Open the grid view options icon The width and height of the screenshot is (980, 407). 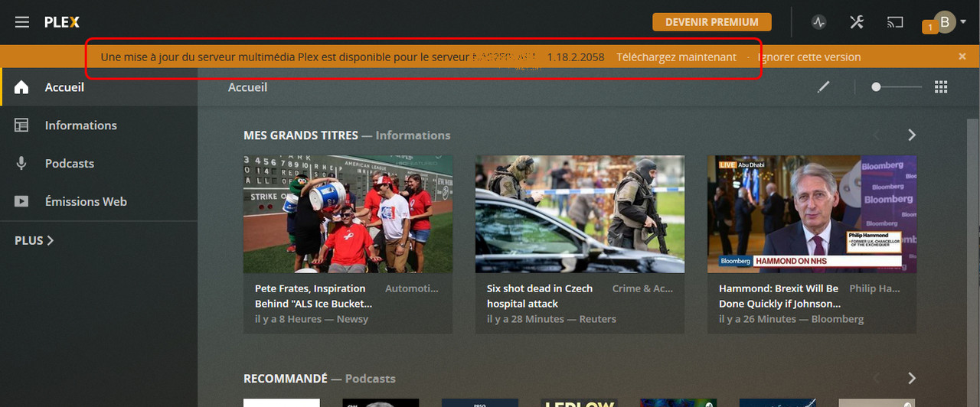pyautogui.click(x=942, y=87)
